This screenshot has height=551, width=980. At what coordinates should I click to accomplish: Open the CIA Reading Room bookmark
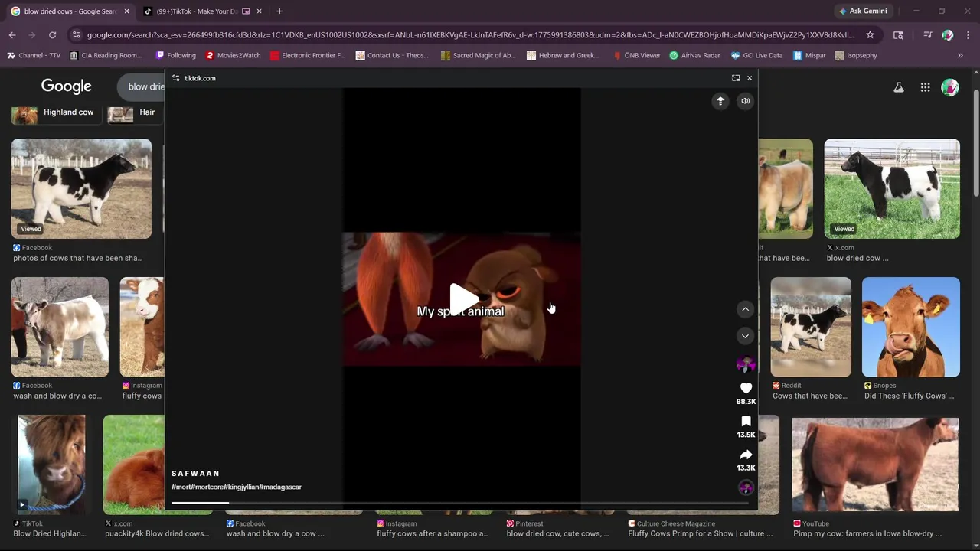106,55
